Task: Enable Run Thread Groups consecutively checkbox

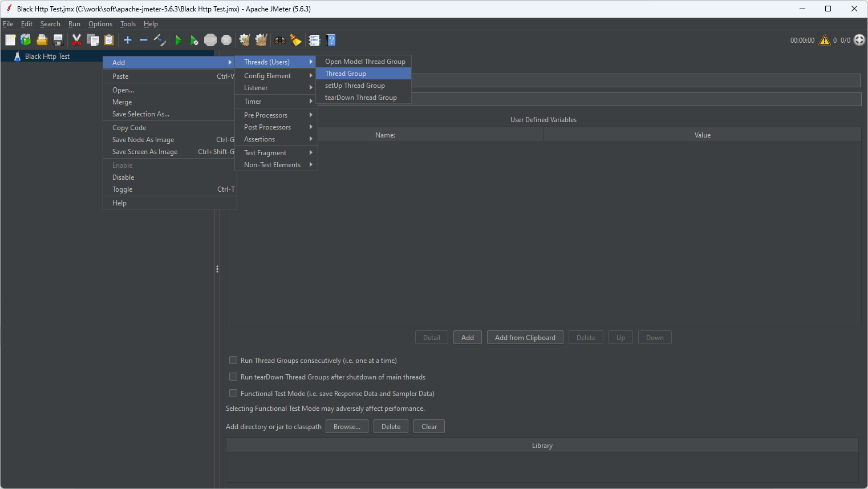Action: pyautogui.click(x=233, y=360)
